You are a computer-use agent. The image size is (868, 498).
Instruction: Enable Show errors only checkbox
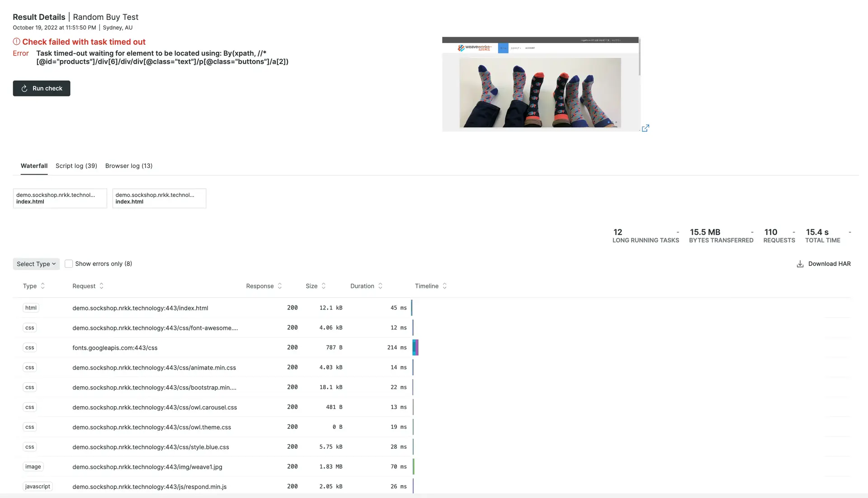pyautogui.click(x=69, y=264)
